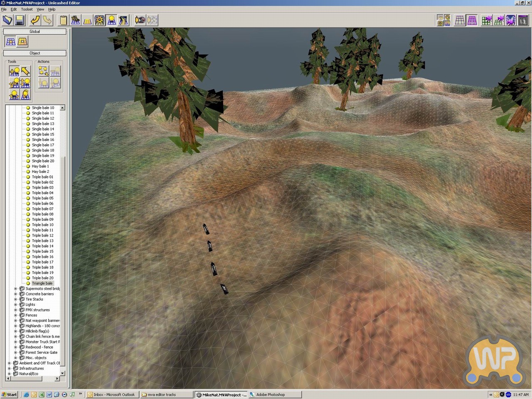
Task: Toggle the wireframe grid display button
Action: pyautogui.click(x=460, y=20)
